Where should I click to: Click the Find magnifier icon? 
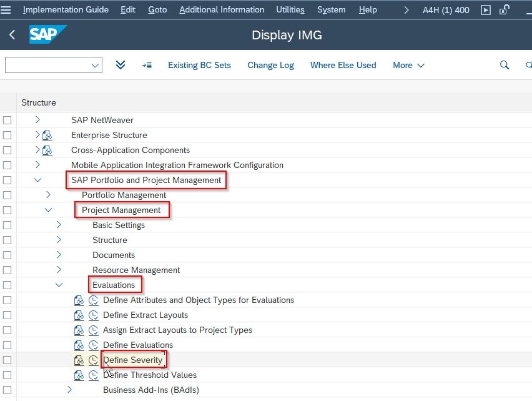505,65
